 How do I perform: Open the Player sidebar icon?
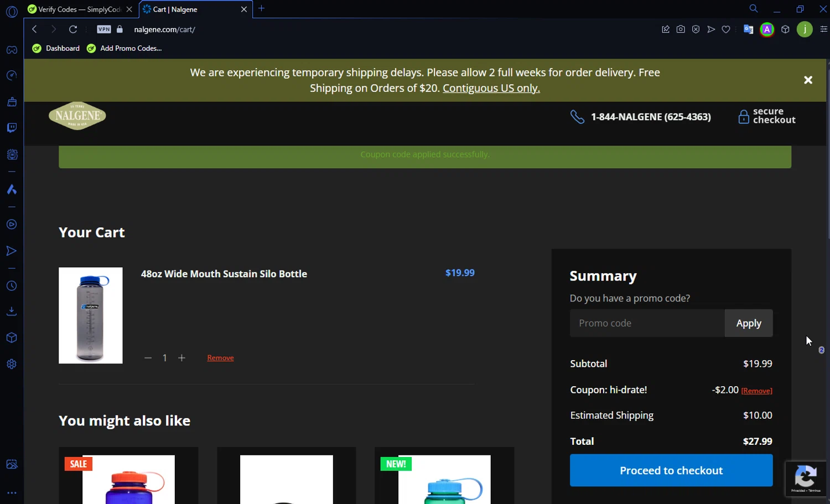[x=12, y=225]
